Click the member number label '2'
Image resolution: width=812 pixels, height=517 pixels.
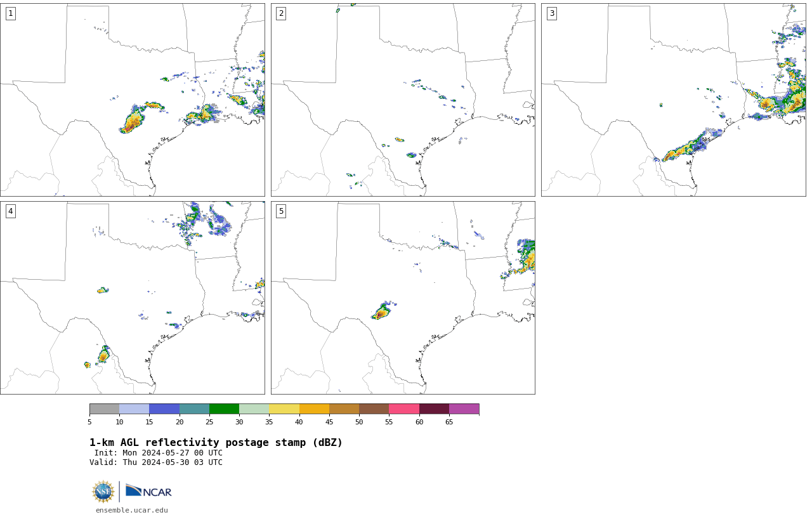coord(281,13)
